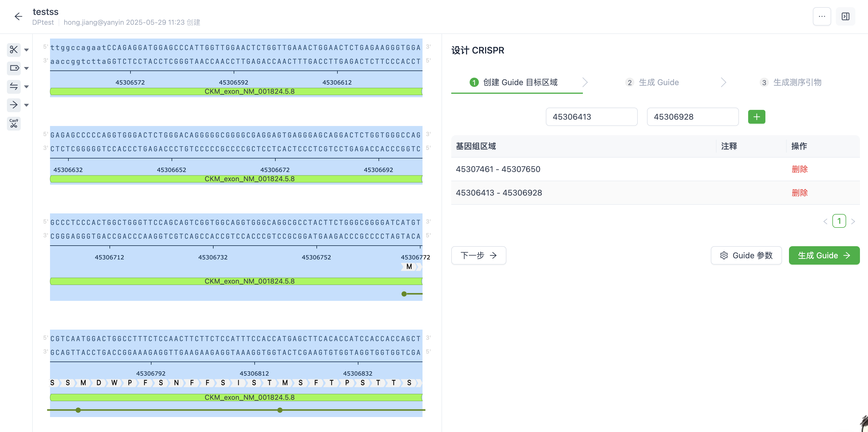Click the swap arrows tool icon
868x432 pixels.
pos(14,87)
